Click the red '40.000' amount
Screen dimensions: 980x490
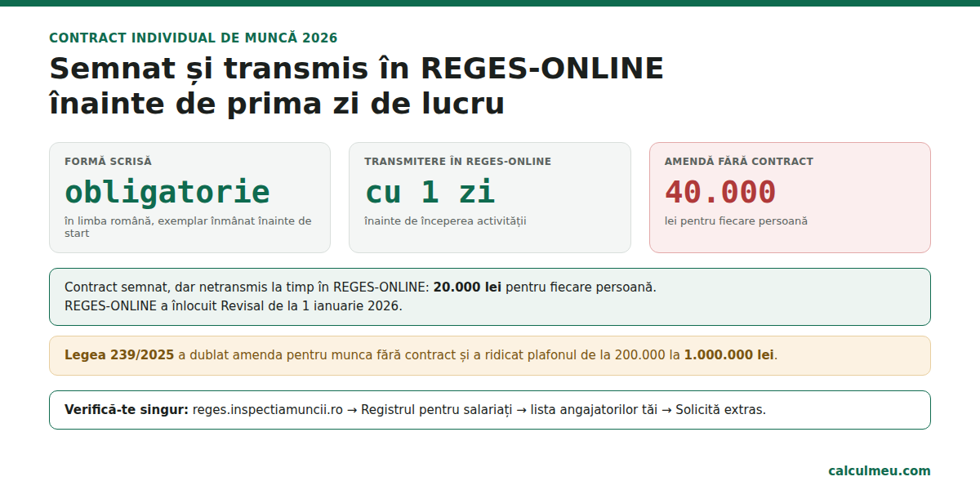(x=720, y=192)
